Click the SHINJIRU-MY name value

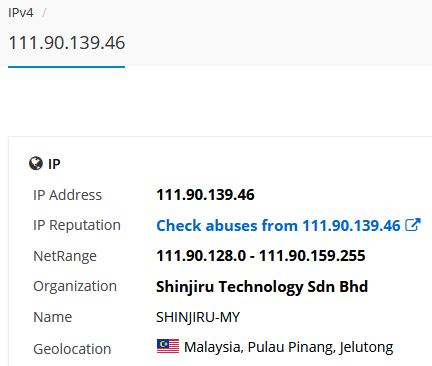[x=198, y=317]
